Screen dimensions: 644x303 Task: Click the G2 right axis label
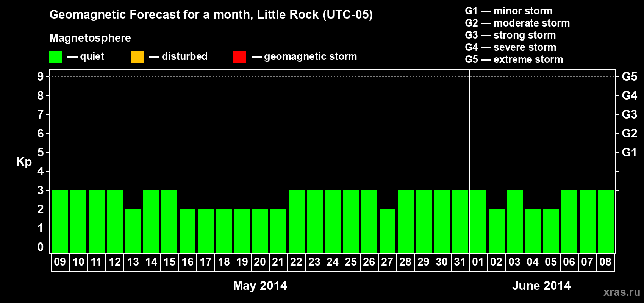[629, 133]
